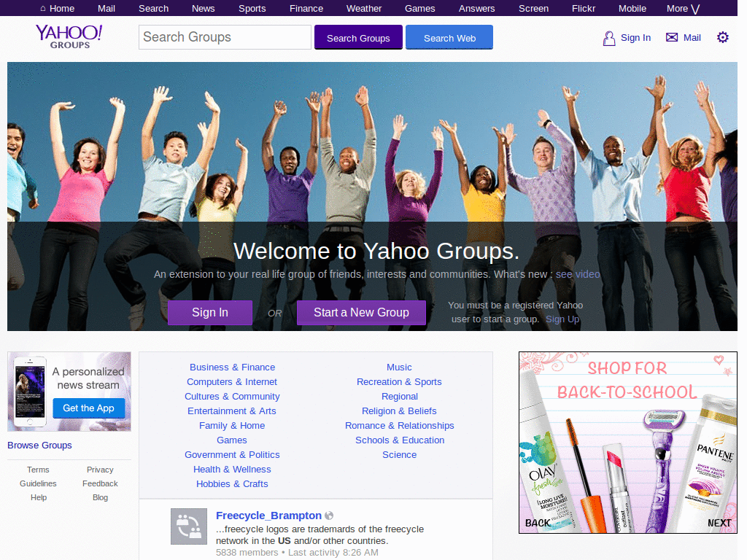
Task: Browse Schools & Education category
Action: click(399, 440)
